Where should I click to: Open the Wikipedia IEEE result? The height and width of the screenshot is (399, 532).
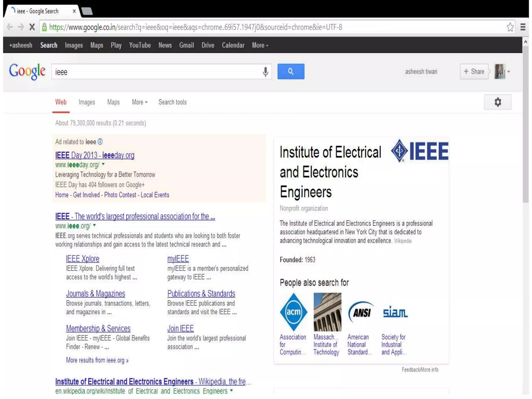click(x=153, y=382)
